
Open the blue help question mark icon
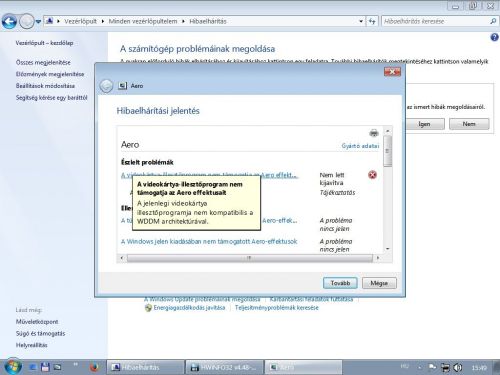pyautogui.click(x=494, y=37)
